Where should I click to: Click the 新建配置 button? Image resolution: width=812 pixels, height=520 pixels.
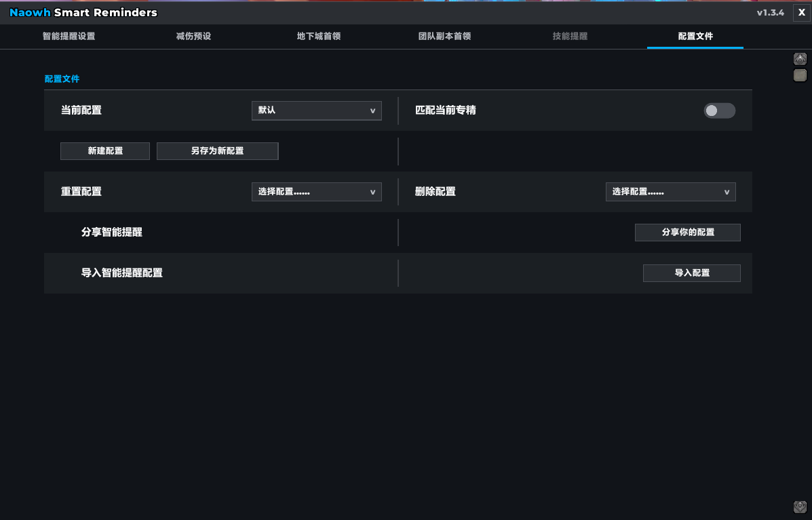click(x=105, y=151)
